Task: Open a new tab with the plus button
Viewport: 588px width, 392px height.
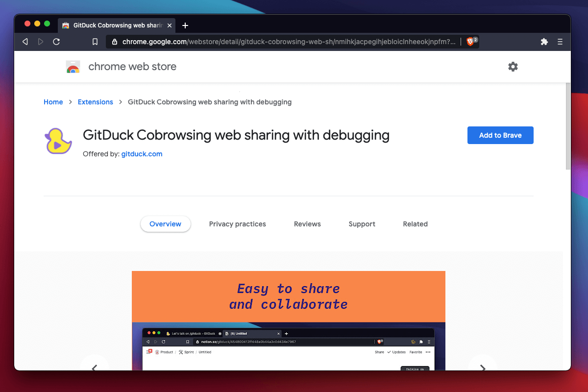Action: point(185,25)
